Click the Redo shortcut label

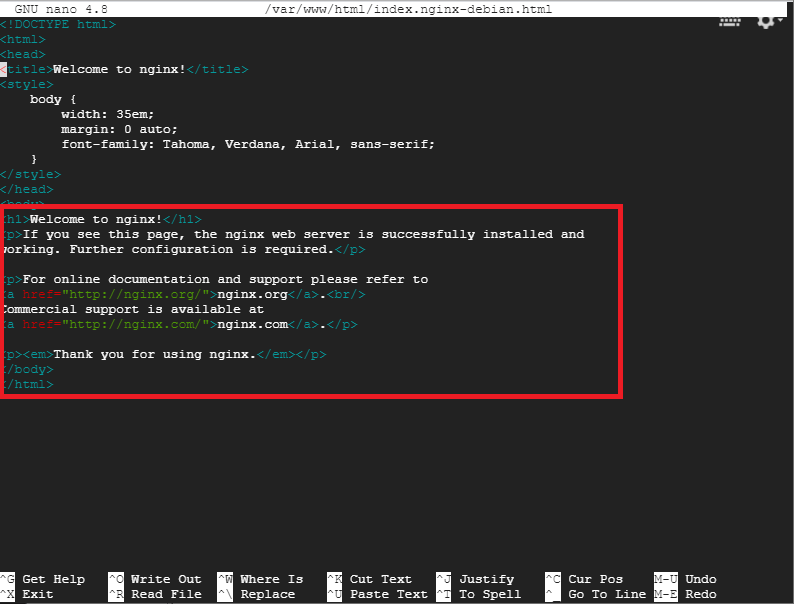[x=700, y=594]
